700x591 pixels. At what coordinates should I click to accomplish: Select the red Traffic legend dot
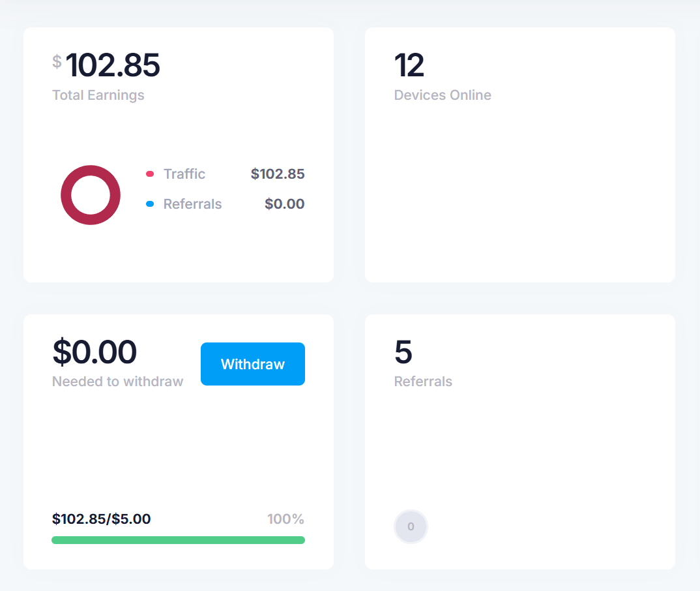click(150, 174)
